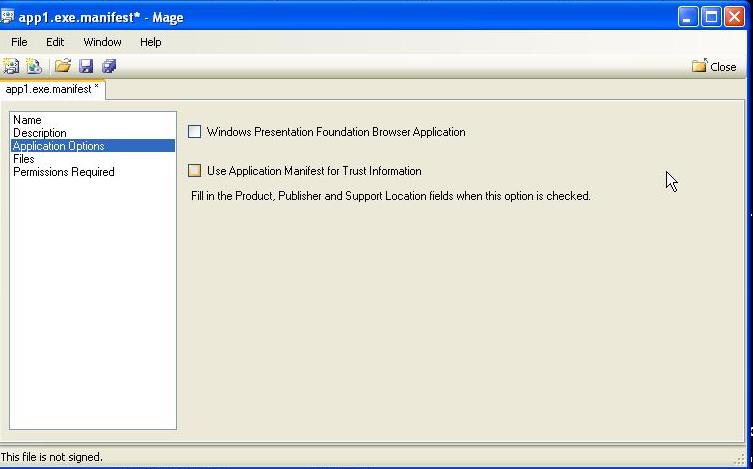The height and width of the screenshot is (469, 753).
Task: Click the New Deployment Manifest toolbar icon
Action: (x=34, y=66)
